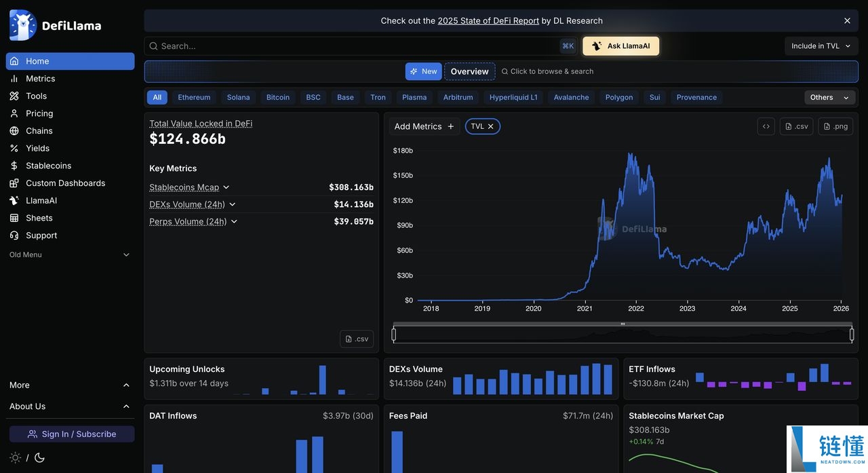Image resolution: width=868 pixels, height=473 pixels.
Task: Click Add Metrics button
Action: 425,126
